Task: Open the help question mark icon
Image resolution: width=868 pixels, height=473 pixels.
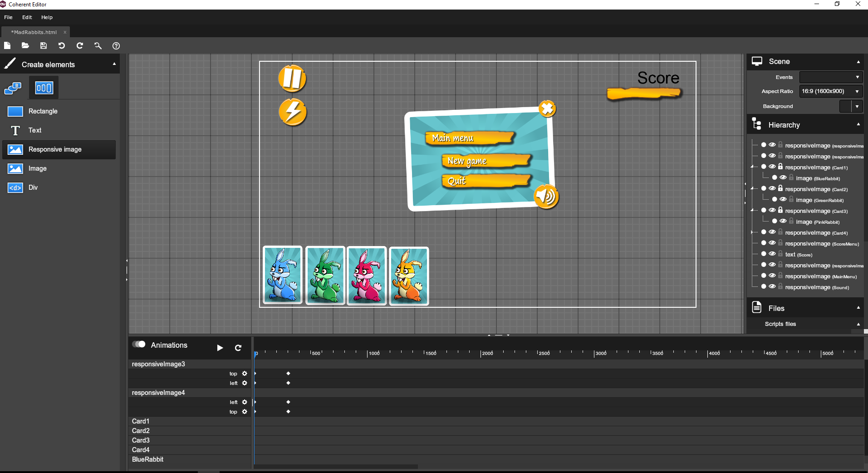Action: pos(116,45)
